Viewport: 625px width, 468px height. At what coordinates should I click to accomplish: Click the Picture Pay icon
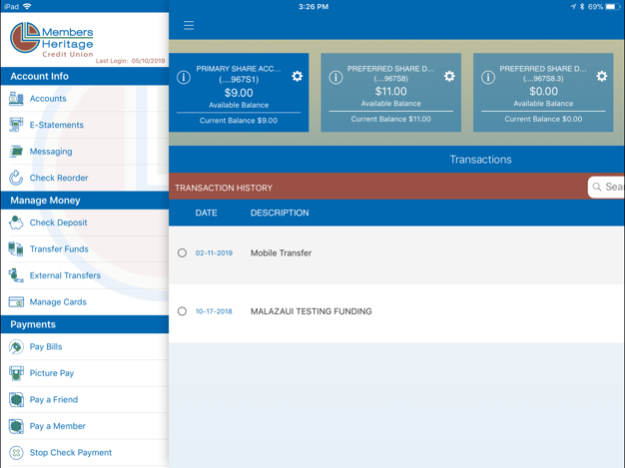16,373
